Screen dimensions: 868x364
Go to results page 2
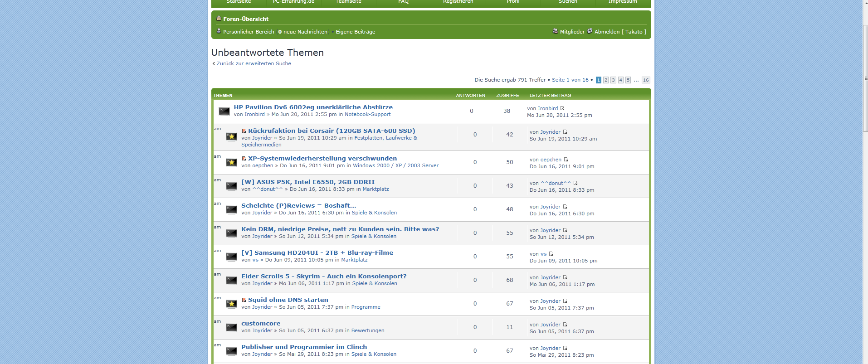pyautogui.click(x=605, y=80)
